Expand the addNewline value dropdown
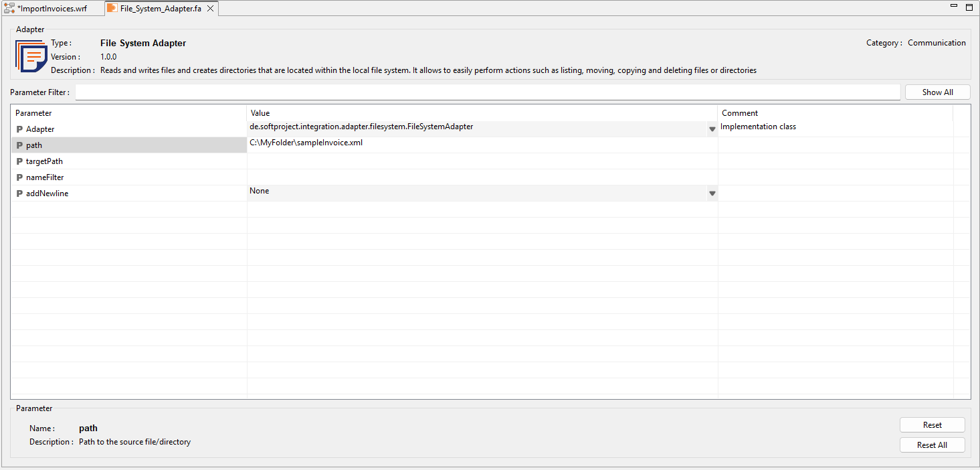Image resolution: width=980 pixels, height=470 pixels. 712,193
